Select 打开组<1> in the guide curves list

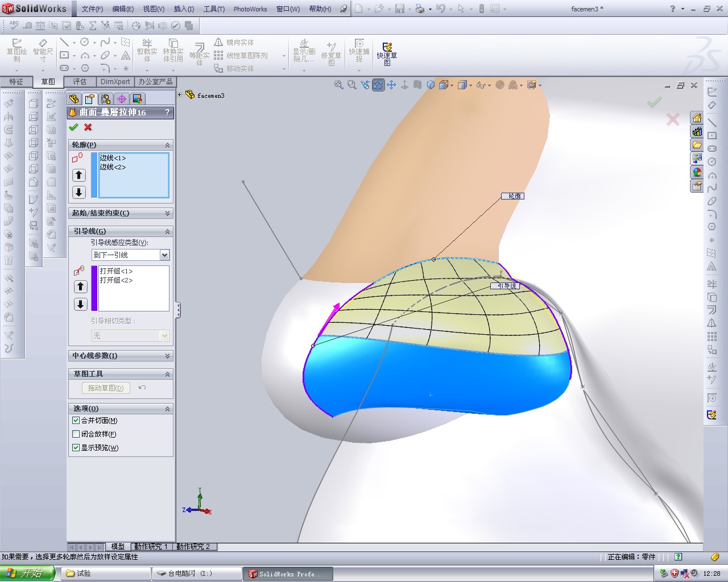(x=116, y=271)
